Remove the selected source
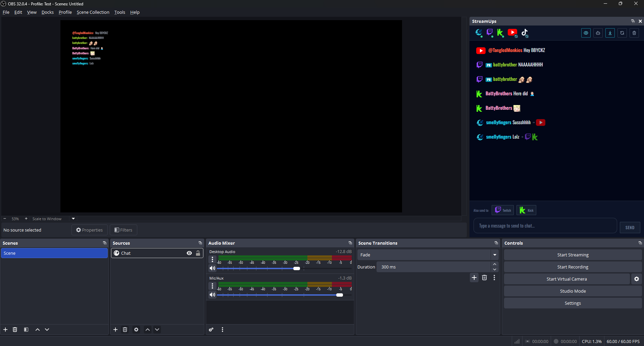This screenshot has height=346, width=644. pos(125,330)
